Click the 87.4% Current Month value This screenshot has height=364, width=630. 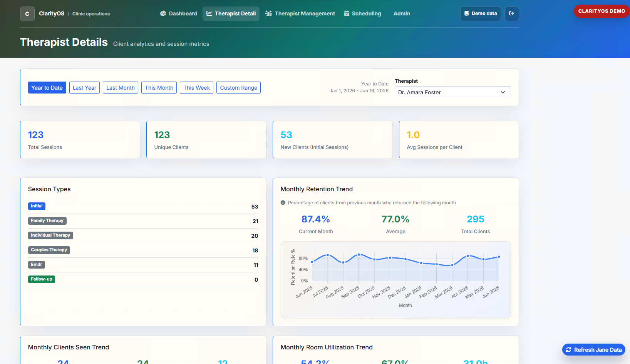pyautogui.click(x=316, y=219)
